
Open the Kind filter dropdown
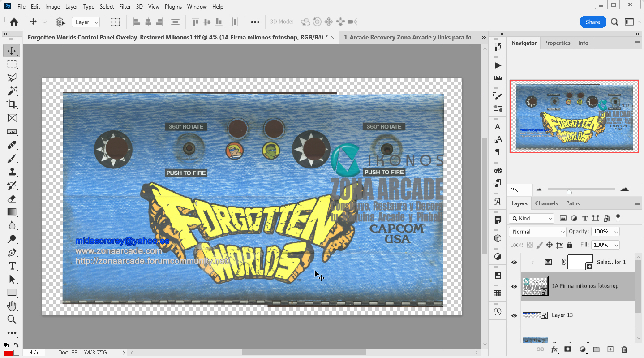pos(531,218)
